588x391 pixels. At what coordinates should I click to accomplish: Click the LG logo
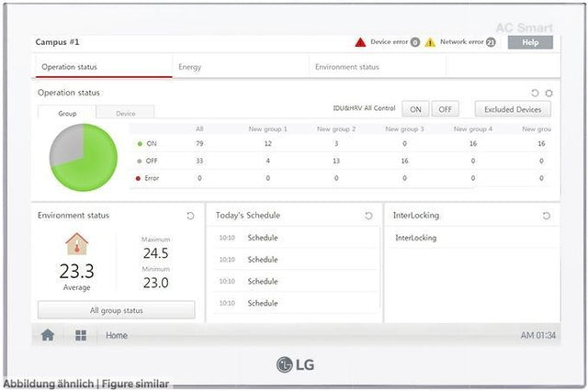[x=295, y=364]
